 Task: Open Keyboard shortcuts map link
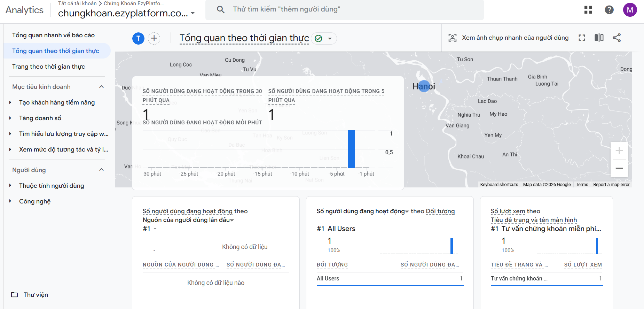(499, 185)
